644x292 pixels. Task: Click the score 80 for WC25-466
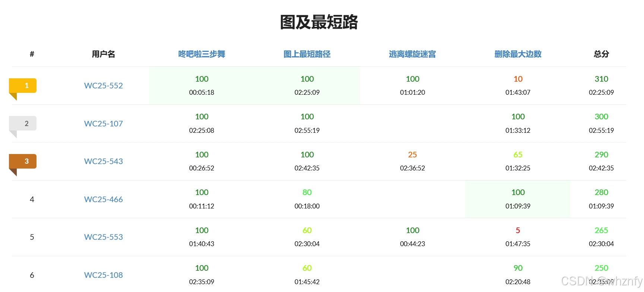307,192
